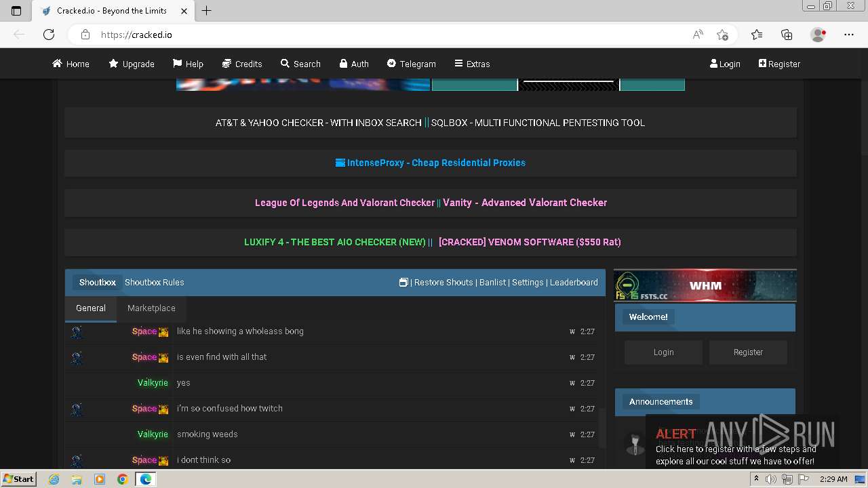Show hidden system tray icons
The image size is (868, 488).
[757, 479]
